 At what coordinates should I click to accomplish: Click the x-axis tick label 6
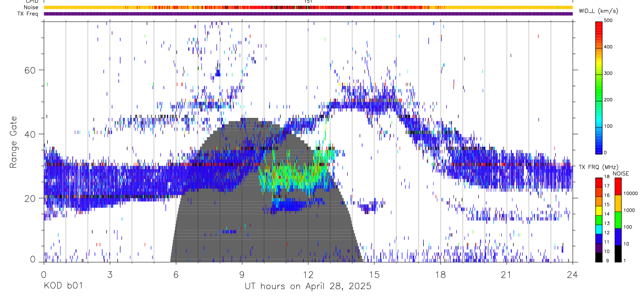(176, 274)
